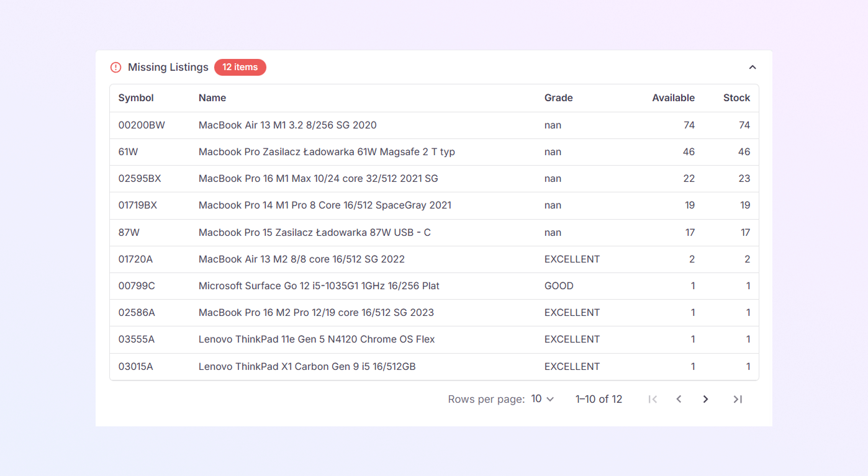The image size is (868, 476).
Task: Click MacBook Pro 16 M1 Max name
Action: coord(319,179)
